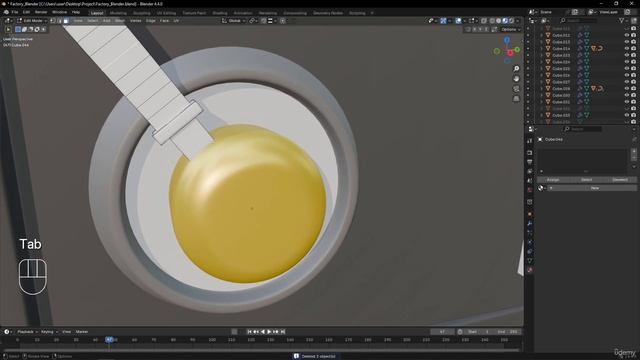
Task: Toggle show overlays button
Action: tap(458, 20)
